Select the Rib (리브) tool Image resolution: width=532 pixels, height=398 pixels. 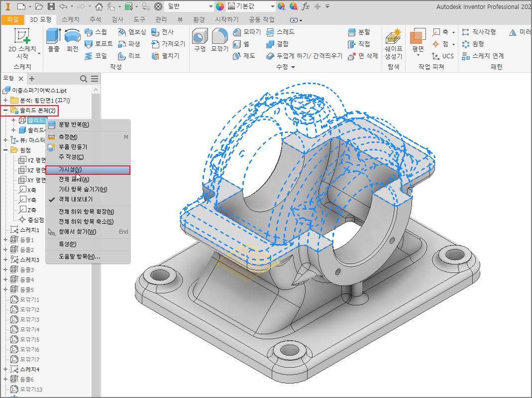[x=129, y=56]
